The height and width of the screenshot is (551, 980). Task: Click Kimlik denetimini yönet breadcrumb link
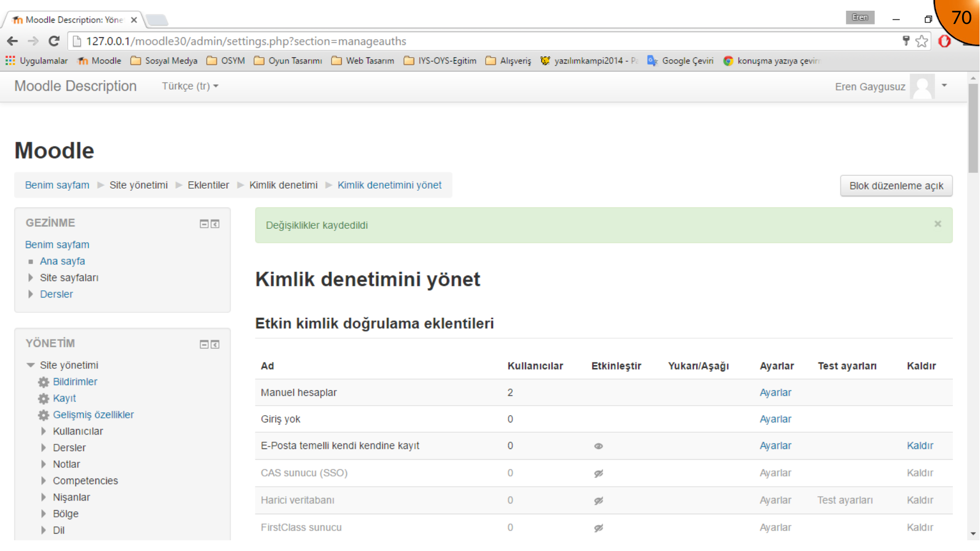[390, 185]
